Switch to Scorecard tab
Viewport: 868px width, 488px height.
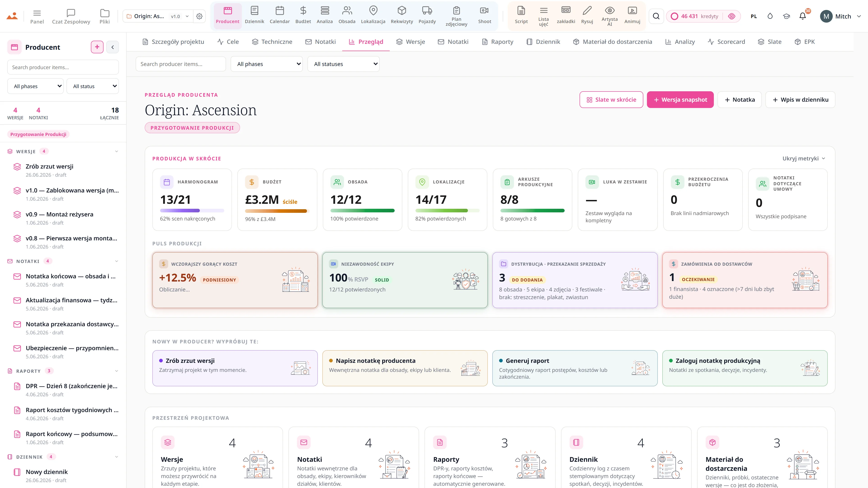pos(726,42)
